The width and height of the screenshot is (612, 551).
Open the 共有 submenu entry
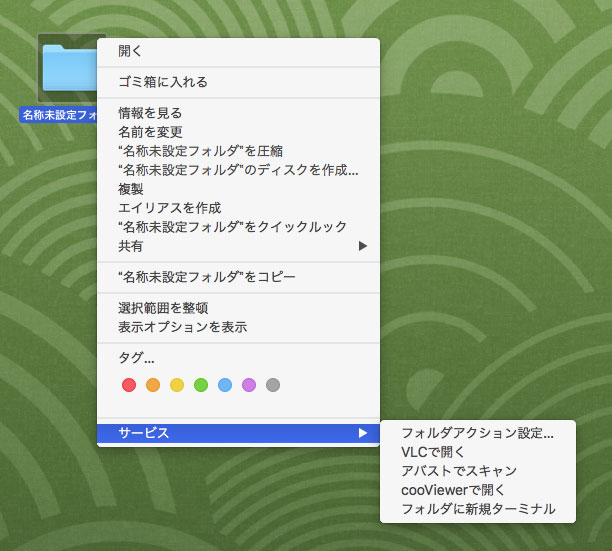238,246
